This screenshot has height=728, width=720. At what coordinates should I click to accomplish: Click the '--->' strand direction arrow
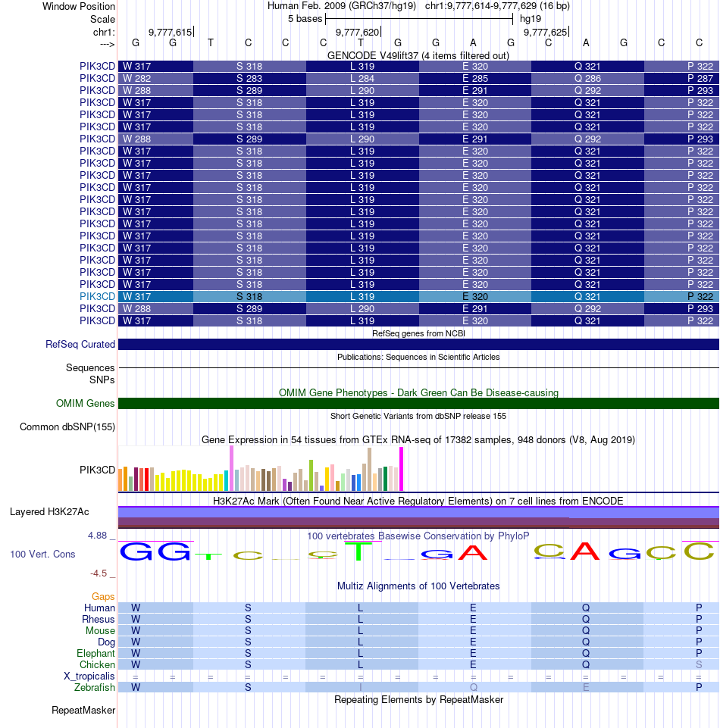click(x=108, y=44)
